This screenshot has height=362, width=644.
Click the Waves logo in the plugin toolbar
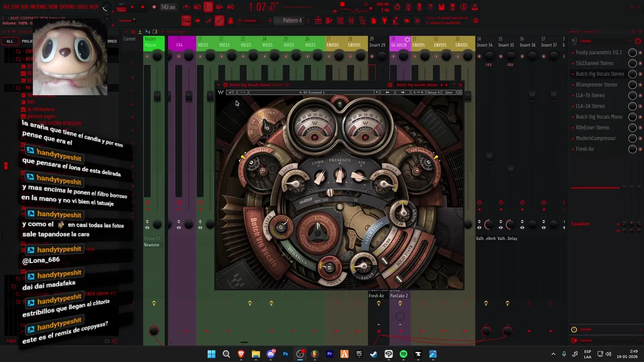[220, 93]
